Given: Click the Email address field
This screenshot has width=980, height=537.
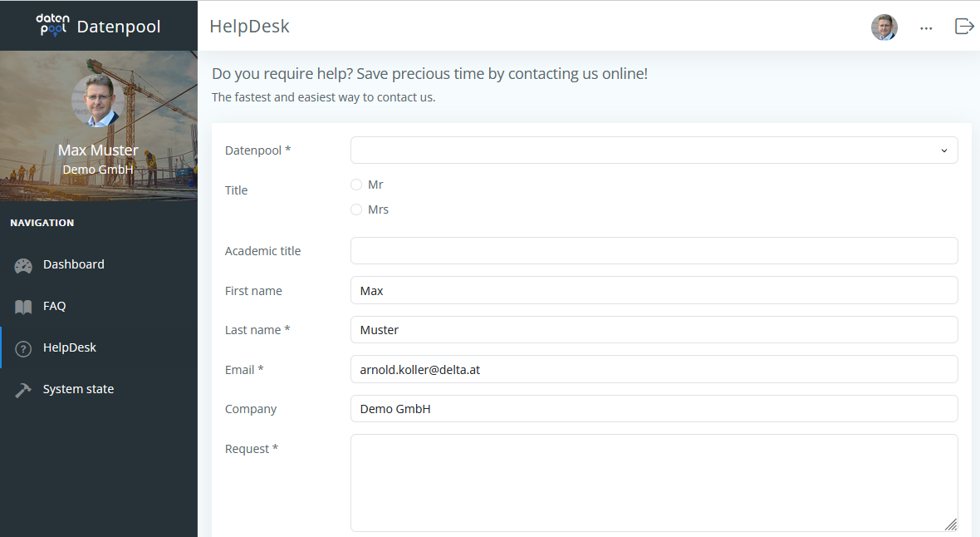Looking at the screenshot, I should tap(654, 369).
